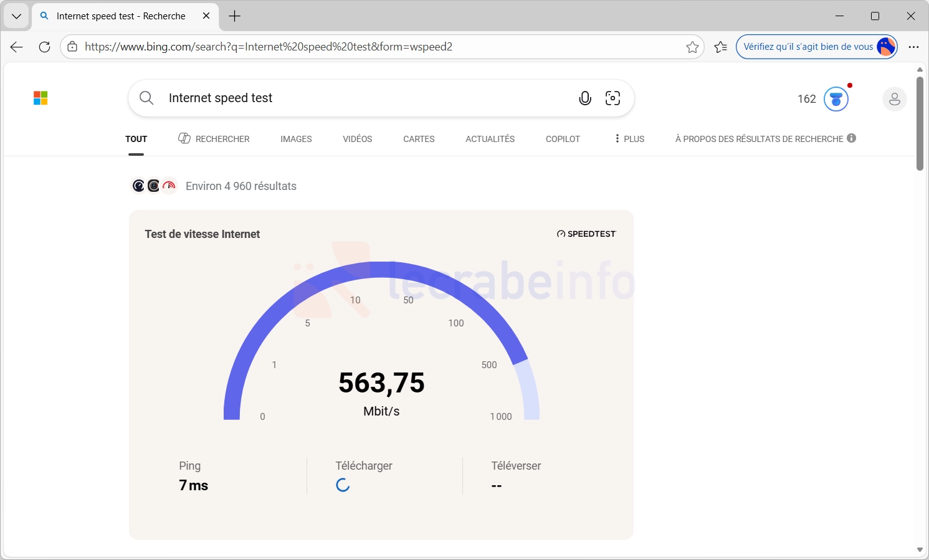
Task: Click the user account profile icon
Action: [894, 99]
